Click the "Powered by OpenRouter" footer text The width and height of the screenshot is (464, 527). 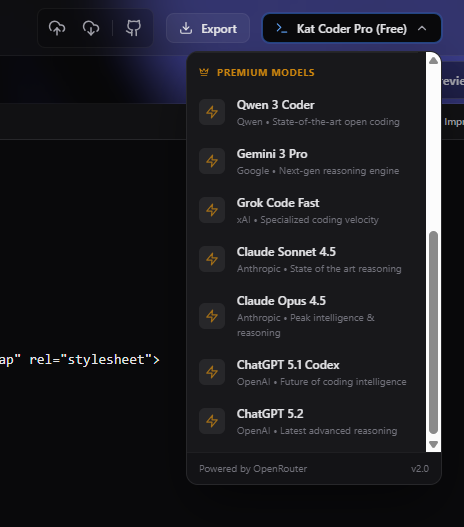pos(253,469)
